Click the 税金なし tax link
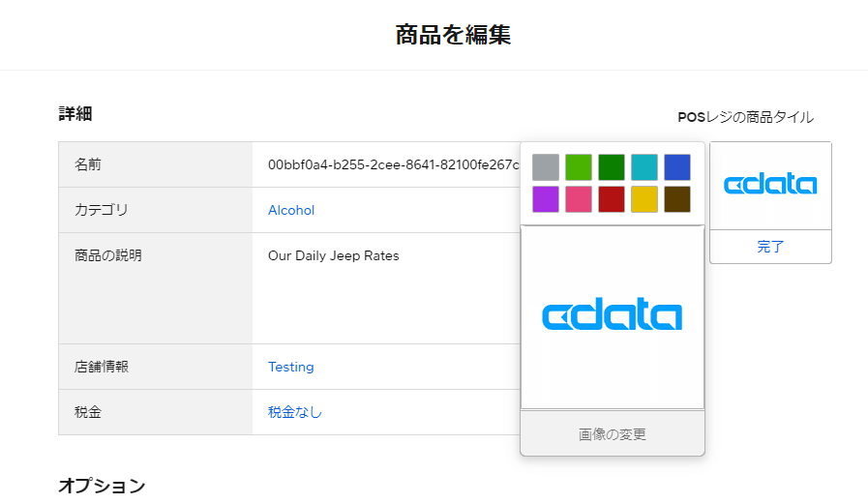 pos(295,412)
